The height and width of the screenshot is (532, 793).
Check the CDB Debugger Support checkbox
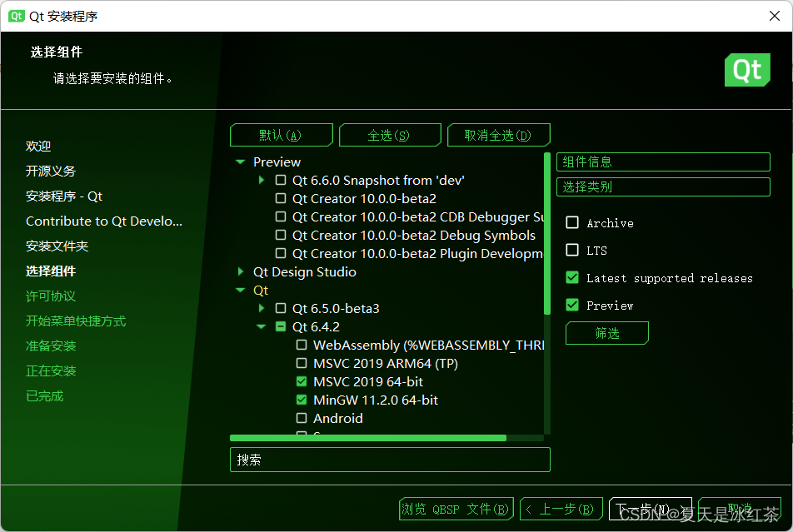281,216
